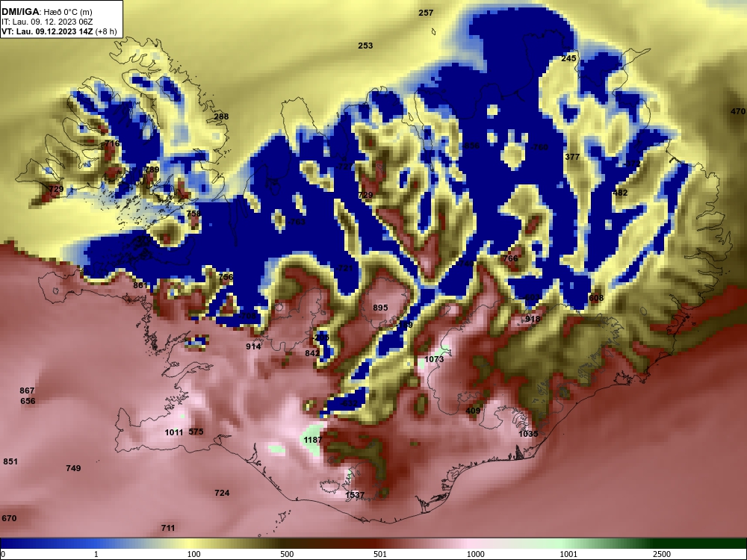Click the map value 716 in the Westfjords
The image size is (747, 560).
click(x=112, y=143)
